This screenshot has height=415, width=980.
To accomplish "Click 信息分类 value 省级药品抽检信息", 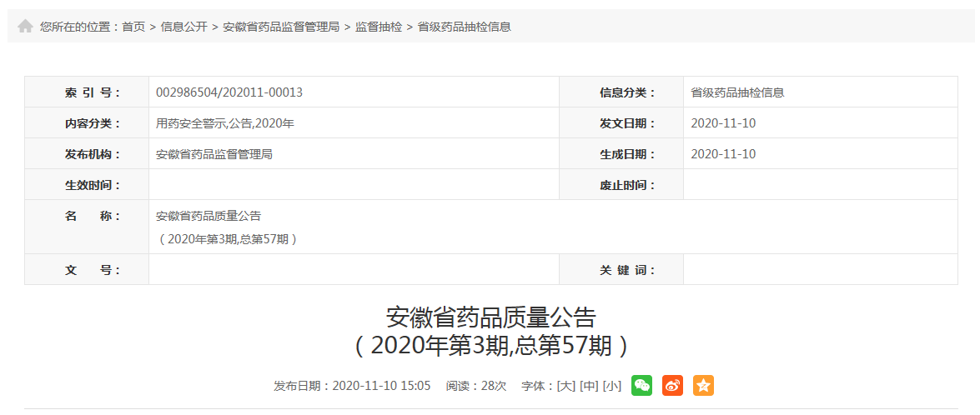I will [737, 92].
